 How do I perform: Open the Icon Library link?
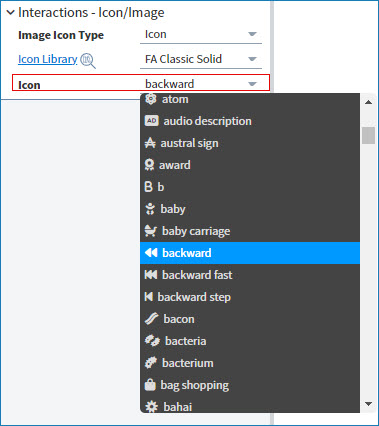point(48,59)
